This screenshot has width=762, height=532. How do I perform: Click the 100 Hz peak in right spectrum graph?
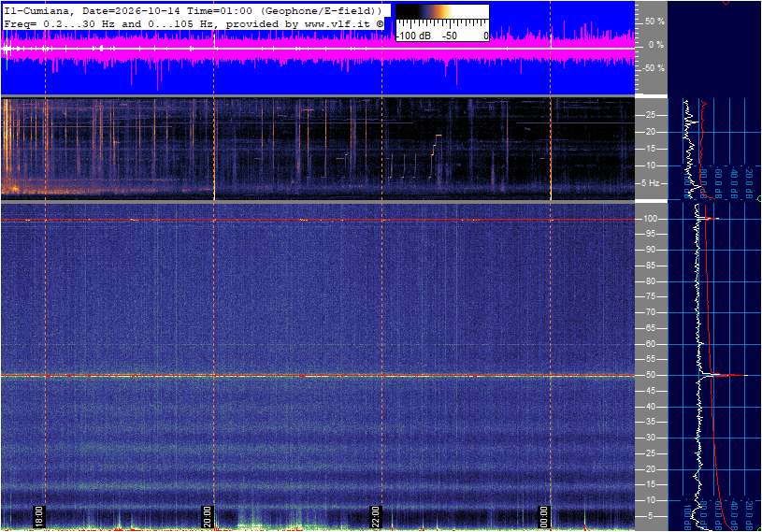tap(709, 219)
